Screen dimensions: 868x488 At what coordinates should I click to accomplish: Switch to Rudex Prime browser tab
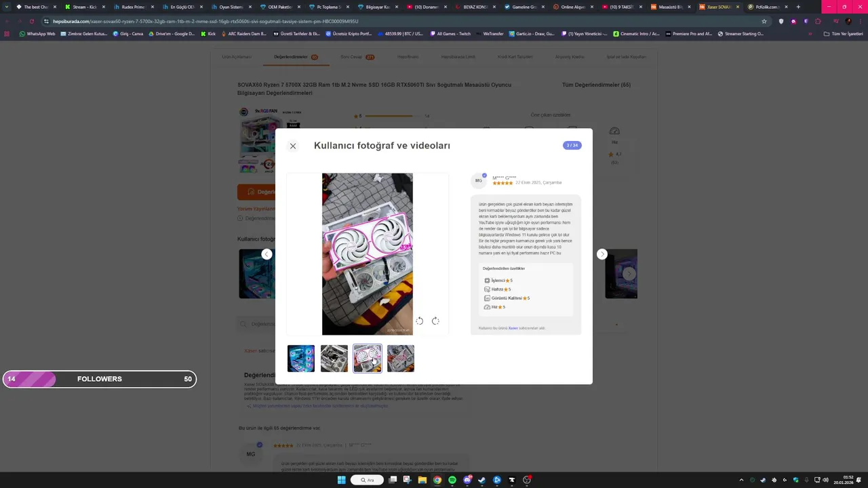coord(132,7)
